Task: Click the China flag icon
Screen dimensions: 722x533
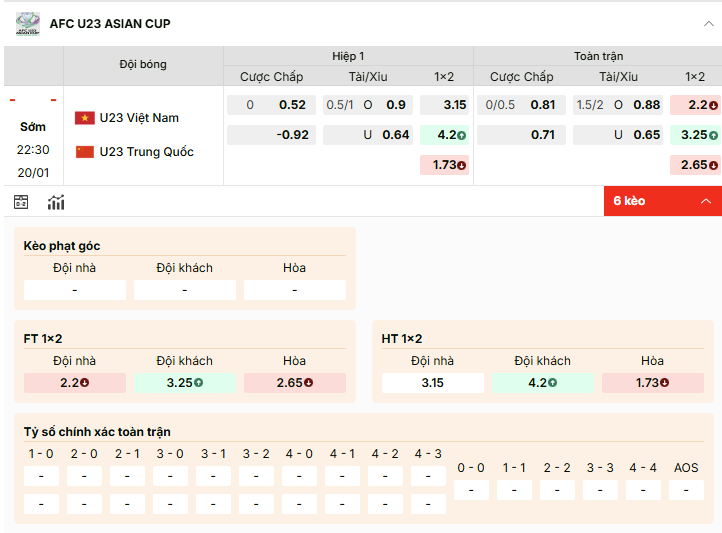Action: [85, 152]
